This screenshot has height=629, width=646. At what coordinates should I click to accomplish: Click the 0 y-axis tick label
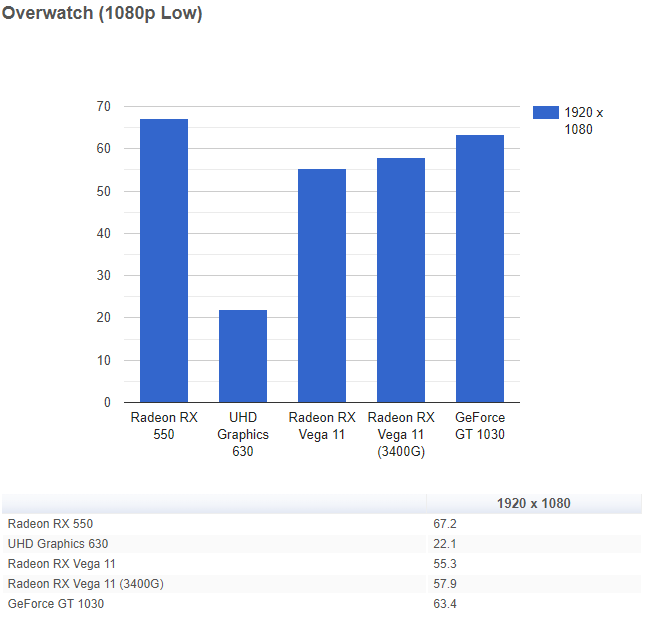[x=108, y=402]
